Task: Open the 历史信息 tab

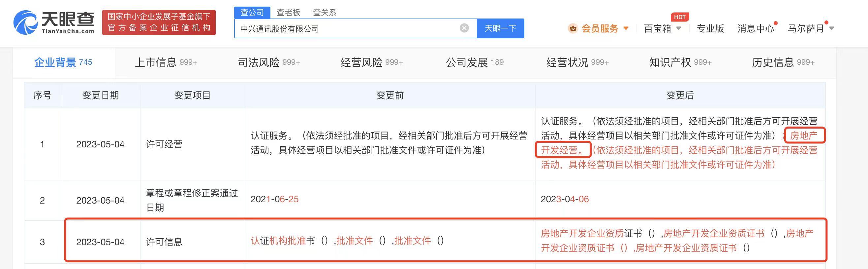Action: point(783,62)
